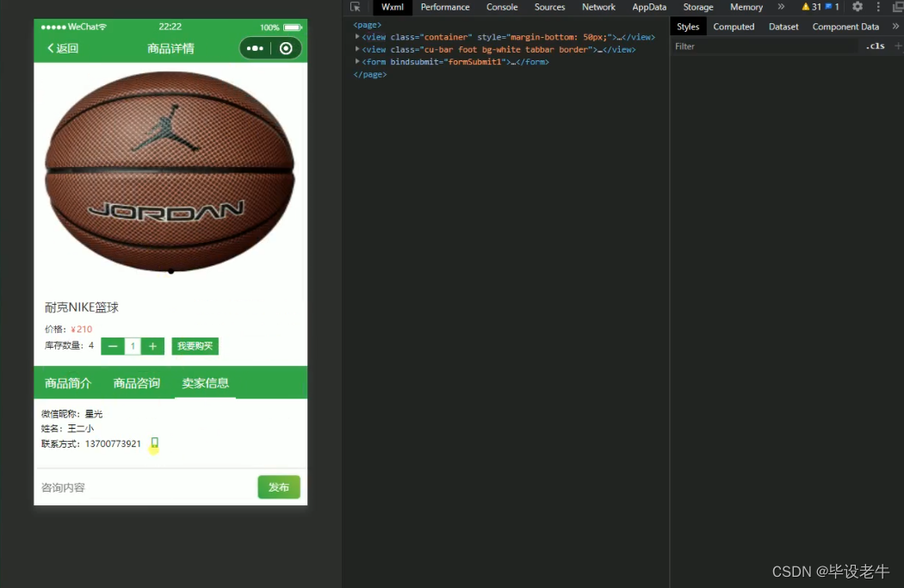Image resolution: width=904 pixels, height=588 pixels.
Task: Show more sidebar tabs chevron
Action: point(895,27)
